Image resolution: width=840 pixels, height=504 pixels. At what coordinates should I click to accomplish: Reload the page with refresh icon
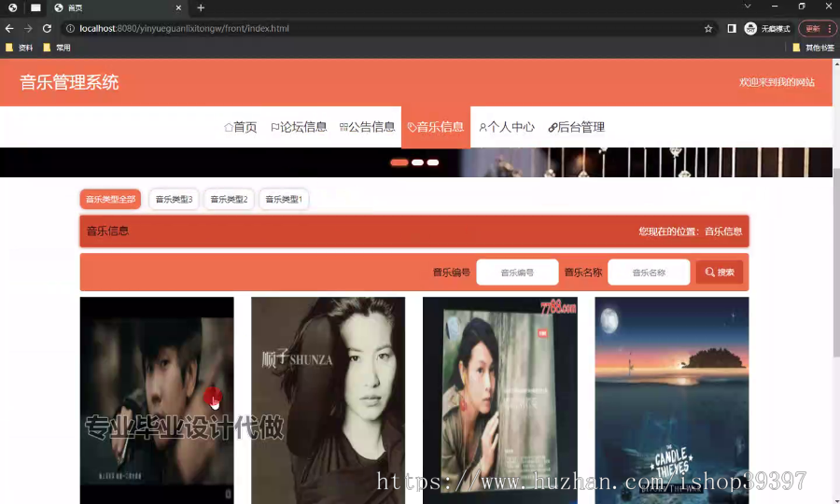(48, 28)
